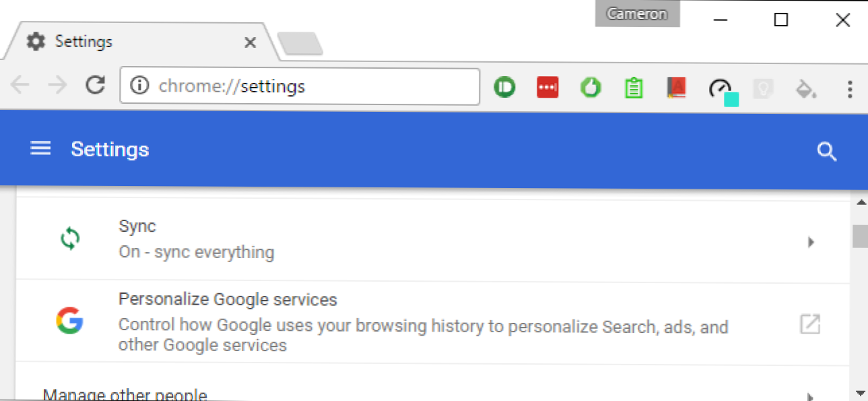Image resolution: width=868 pixels, height=401 pixels.
Task: Open the Pushbullet extension
Action: point(504,88)
